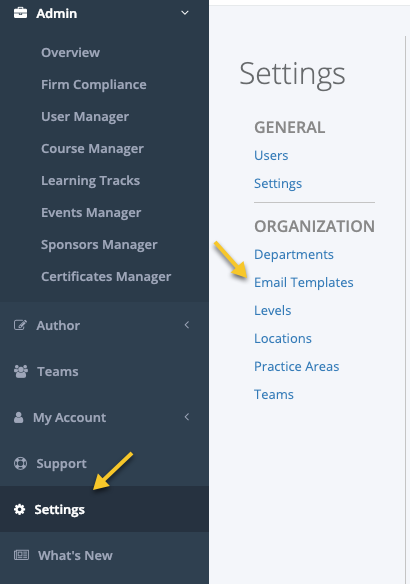The height and width of the screenshot is (584, 410).
Task: Open the Author sidebar section
Action: [x=58, y=326]
